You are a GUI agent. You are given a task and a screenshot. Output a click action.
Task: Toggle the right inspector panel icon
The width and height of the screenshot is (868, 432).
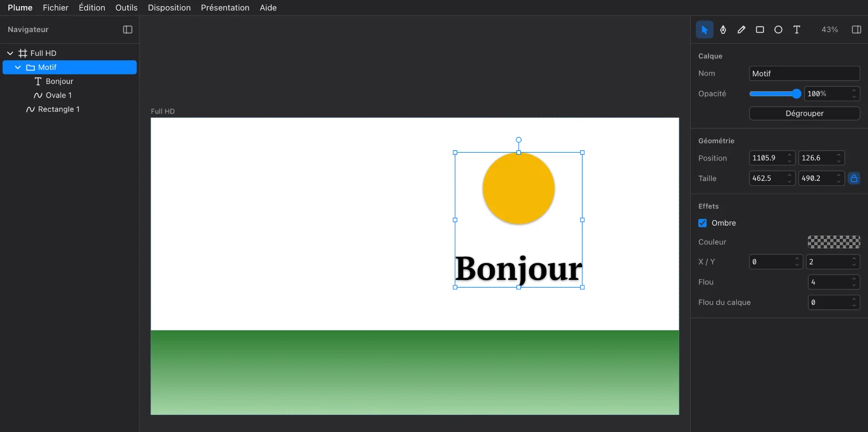[x=856, y=29]
